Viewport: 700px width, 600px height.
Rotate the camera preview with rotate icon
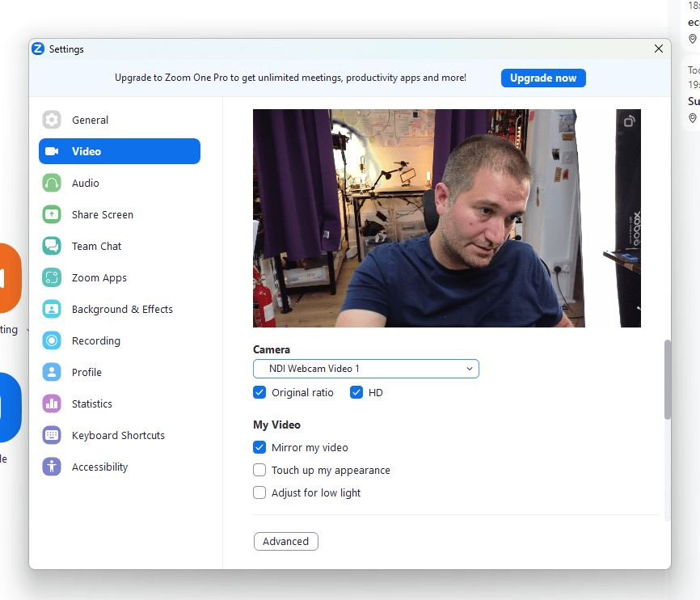pyautogui.click(x=629, y=121)
